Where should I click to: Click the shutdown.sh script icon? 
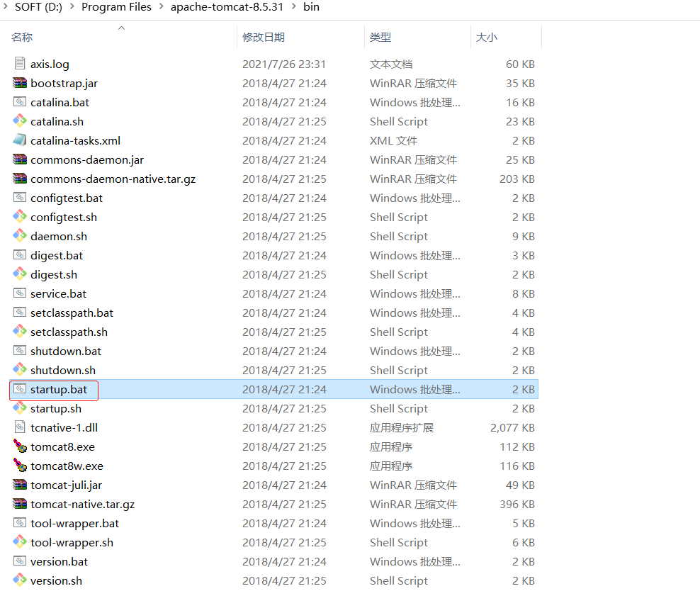pos(20,369)
